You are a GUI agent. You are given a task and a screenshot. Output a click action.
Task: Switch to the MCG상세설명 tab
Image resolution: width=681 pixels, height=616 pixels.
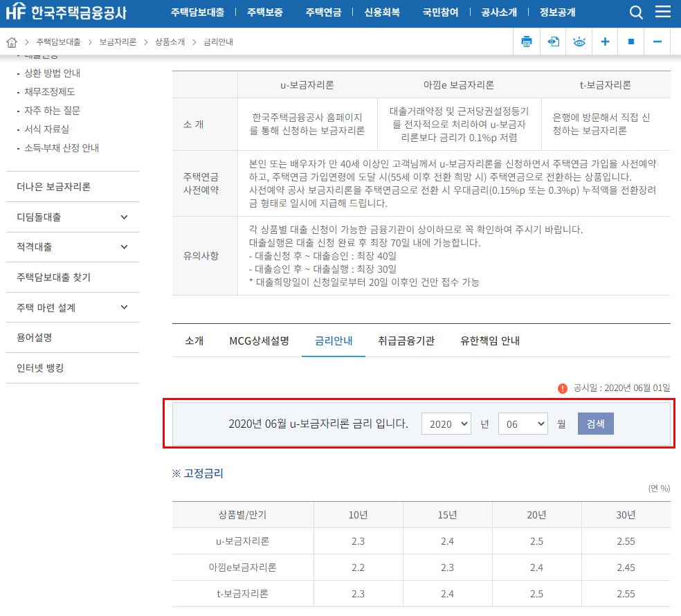click(x=259, y=341)
